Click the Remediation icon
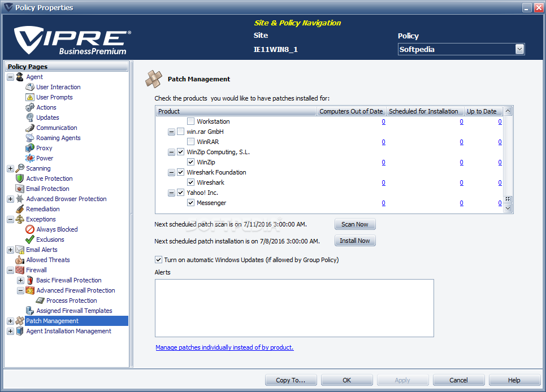 20,209
